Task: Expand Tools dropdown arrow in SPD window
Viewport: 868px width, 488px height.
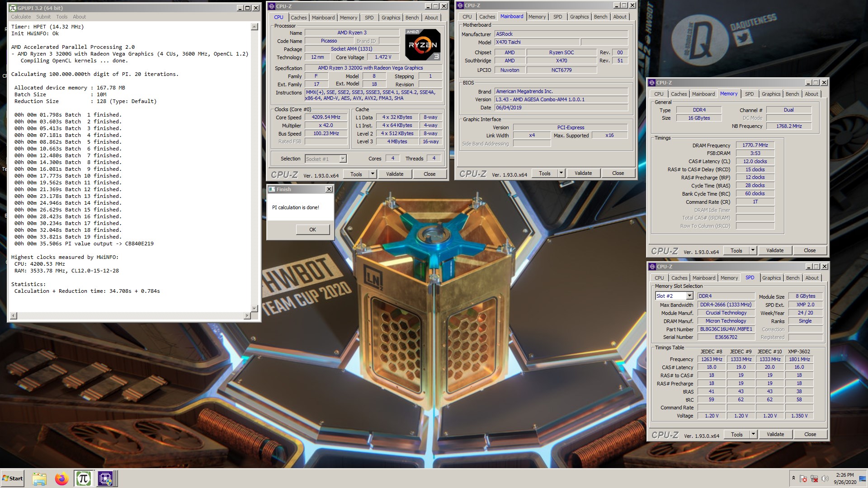Action: [753, 434]
